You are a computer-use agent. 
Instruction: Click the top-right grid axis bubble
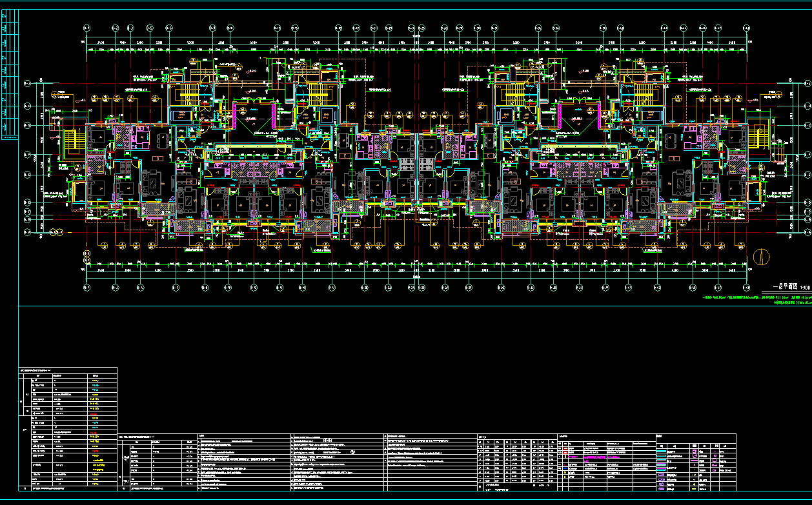coord(747,28)
